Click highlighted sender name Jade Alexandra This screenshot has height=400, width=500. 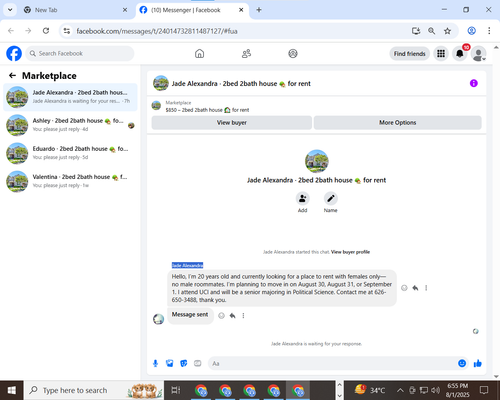[x=187, y=265]
